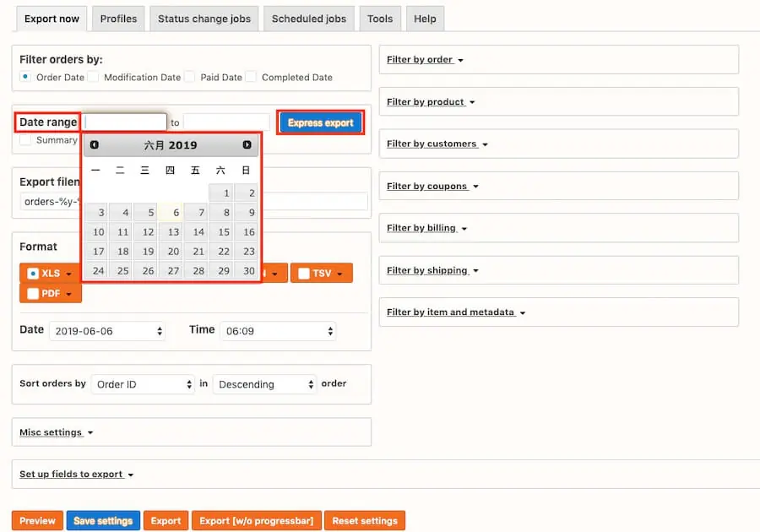Select the Completed Date option

click(x=251, y=77)
